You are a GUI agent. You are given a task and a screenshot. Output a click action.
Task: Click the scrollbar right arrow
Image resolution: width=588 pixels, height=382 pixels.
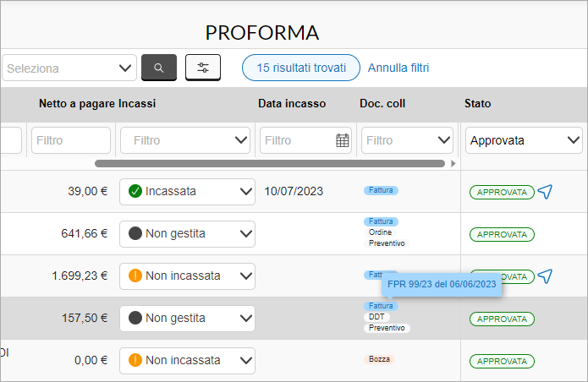tap(453, 164)
